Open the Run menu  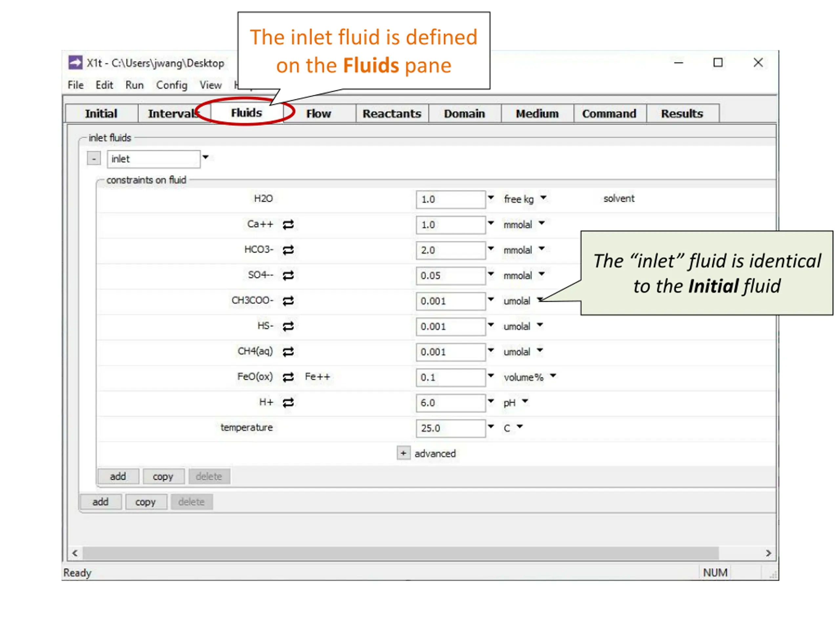click(x=135, y=85)
